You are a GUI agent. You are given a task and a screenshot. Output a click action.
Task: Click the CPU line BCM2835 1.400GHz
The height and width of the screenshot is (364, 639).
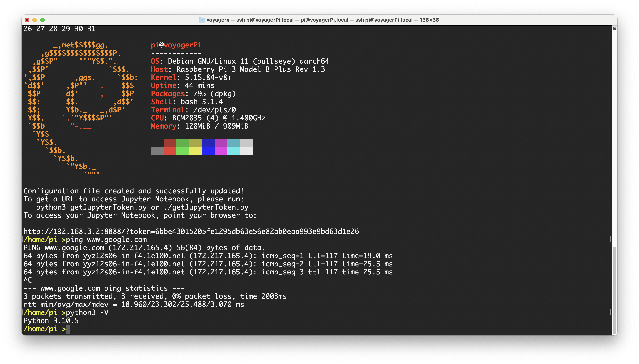click(208, 118)
